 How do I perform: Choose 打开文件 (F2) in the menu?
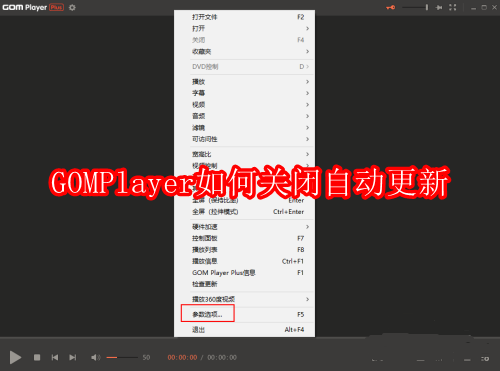[244, 17]
